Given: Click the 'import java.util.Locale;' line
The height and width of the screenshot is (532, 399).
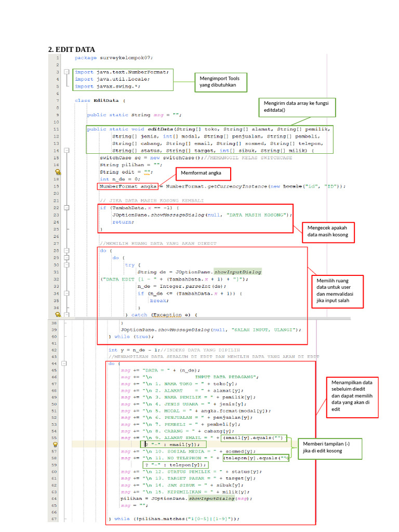Looking at the screenshot, I should coord(112,79).
